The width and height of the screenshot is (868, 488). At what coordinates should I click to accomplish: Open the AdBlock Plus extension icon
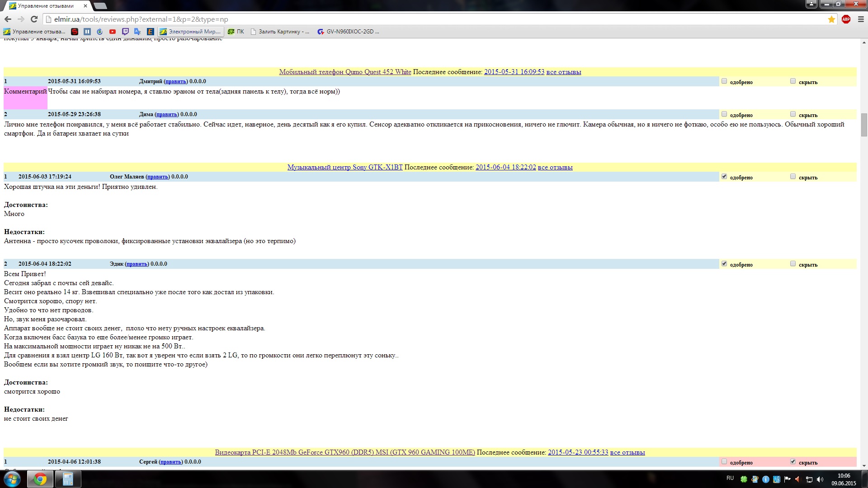click(846, 19)
